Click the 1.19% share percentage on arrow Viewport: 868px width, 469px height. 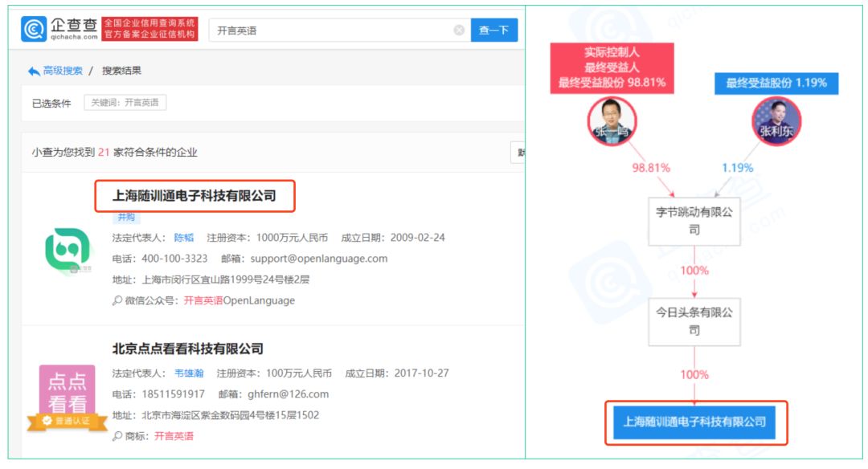[x=737, y=168]
